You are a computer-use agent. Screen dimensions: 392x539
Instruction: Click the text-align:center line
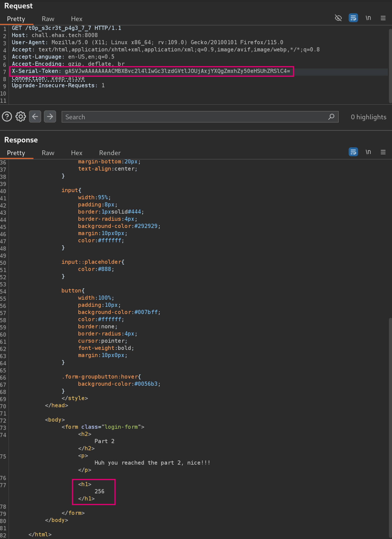coord(107,169)
